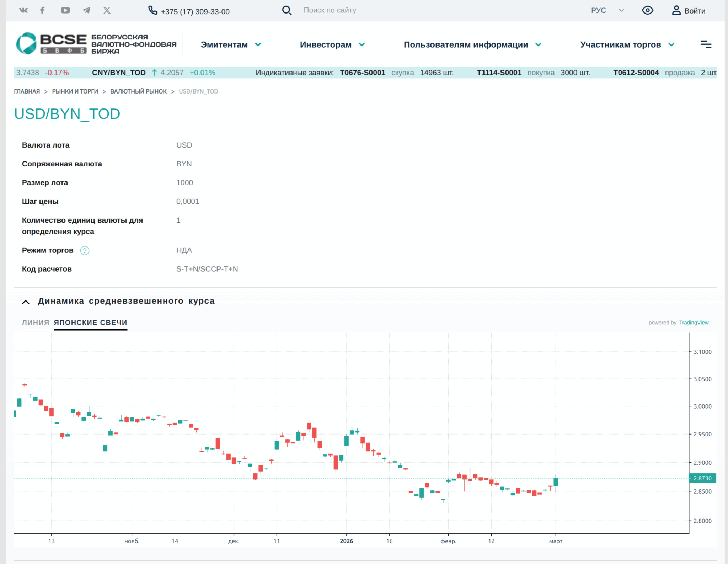Open the hamburger menu icon
The height and width of the screenshot is (564, 728).
706,44
